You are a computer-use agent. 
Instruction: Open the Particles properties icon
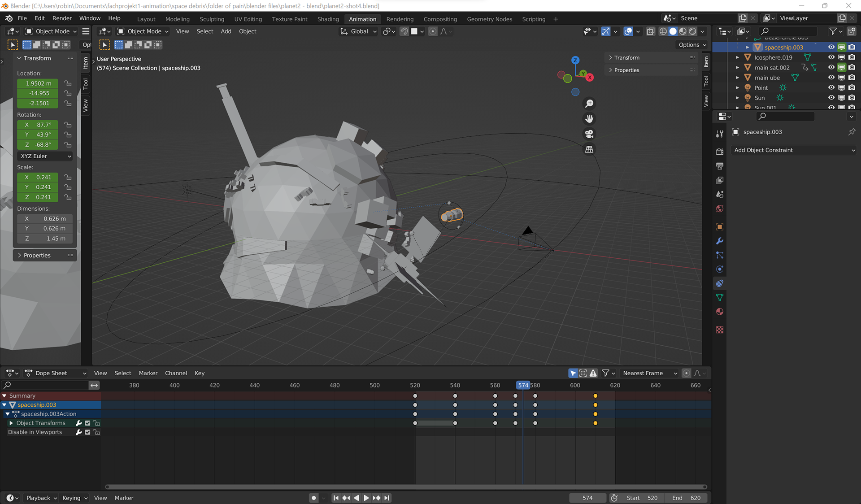[720, 255]
